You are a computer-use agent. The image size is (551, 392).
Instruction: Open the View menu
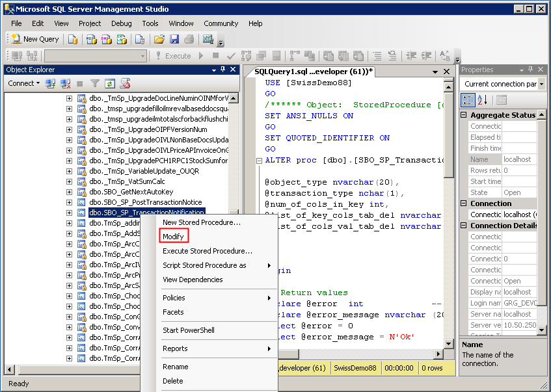pyautogui.click(x=61, y=23)
